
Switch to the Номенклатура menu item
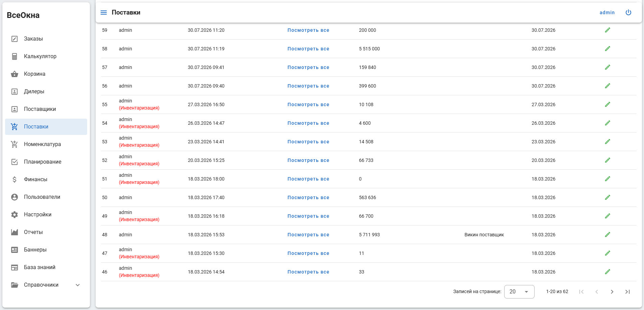46,144
